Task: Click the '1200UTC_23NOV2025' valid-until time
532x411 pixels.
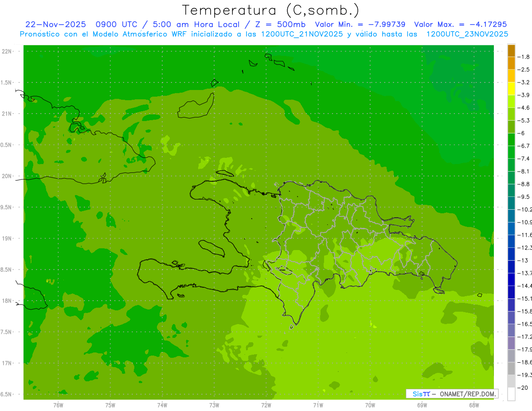Action: pyautogui.click(x=467, y=34)
